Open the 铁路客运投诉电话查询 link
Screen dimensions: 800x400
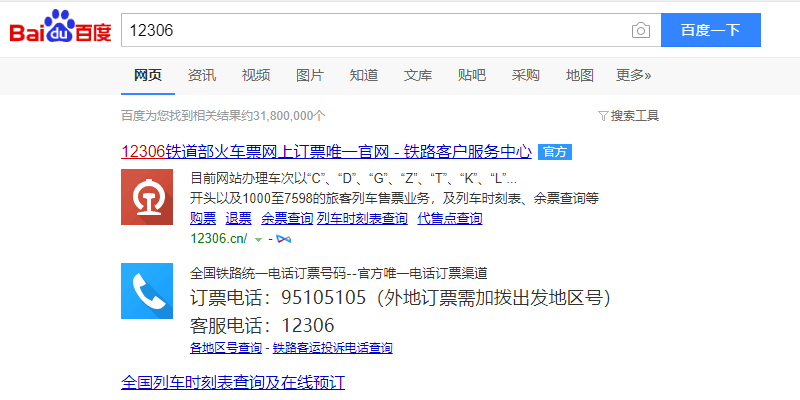[x=333, y=348]
